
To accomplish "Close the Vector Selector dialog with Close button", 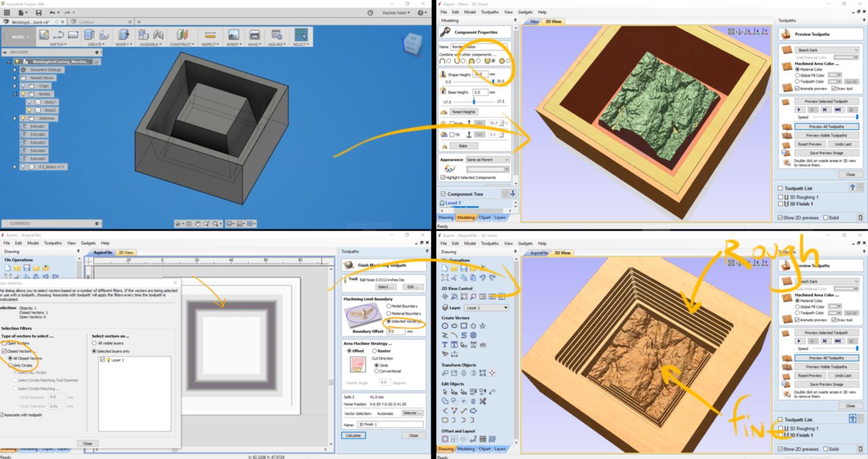I will (x=87, y=443).
